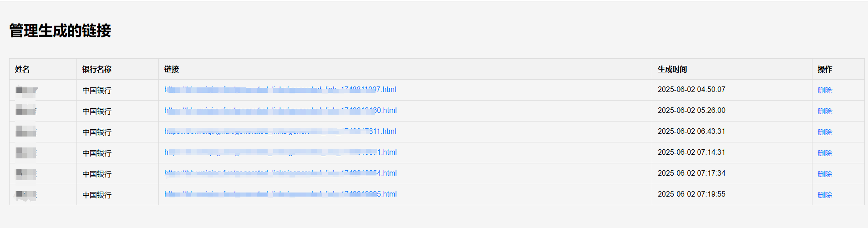The height and width of the screenshot is (228, 868).
Task: Delete the entry generated at 07:14:31
Action: 825,153
